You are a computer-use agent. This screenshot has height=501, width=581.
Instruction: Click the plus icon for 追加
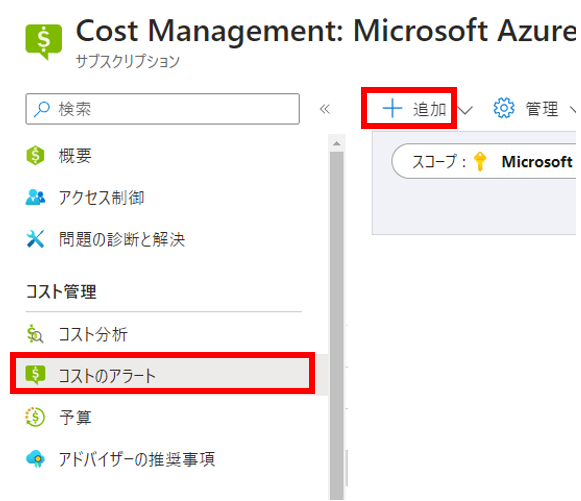point(392,109)
